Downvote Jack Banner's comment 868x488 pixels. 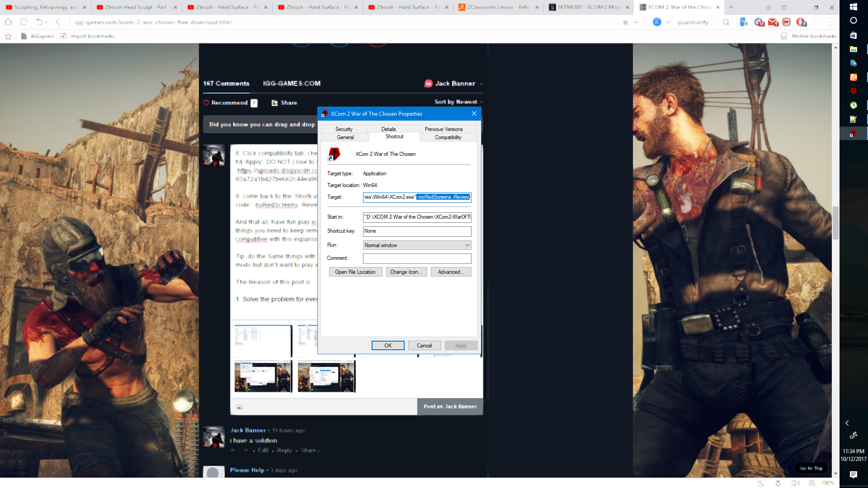(x=246, y=450)
